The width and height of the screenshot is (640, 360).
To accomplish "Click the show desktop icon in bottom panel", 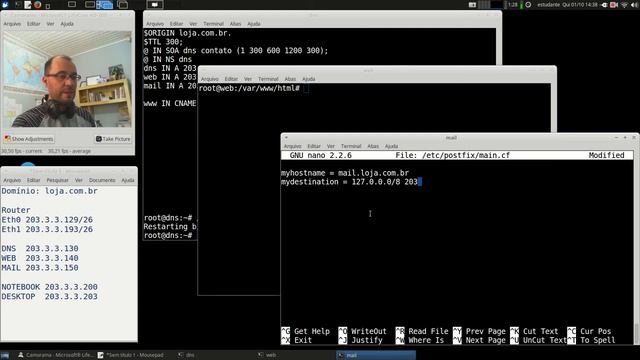I will [x=5, y=355].
